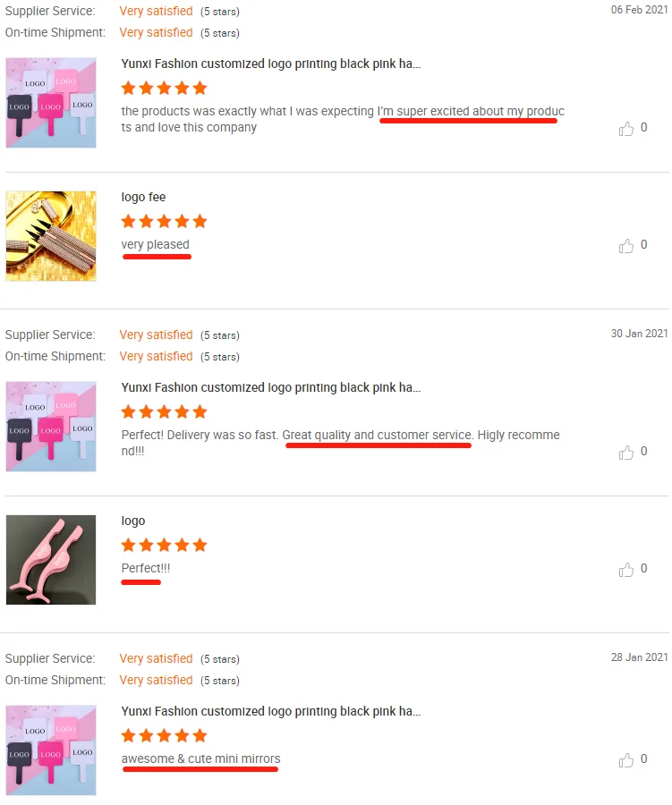672x805 pixels.
Task: Open Yunxi Fashion product title in 28 Jan review
Action: point(271,711)
